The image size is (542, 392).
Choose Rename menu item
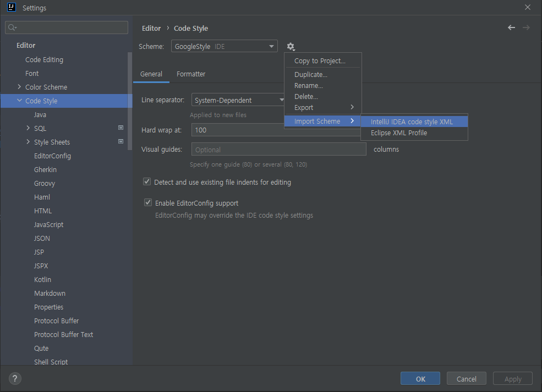(323, 86)
